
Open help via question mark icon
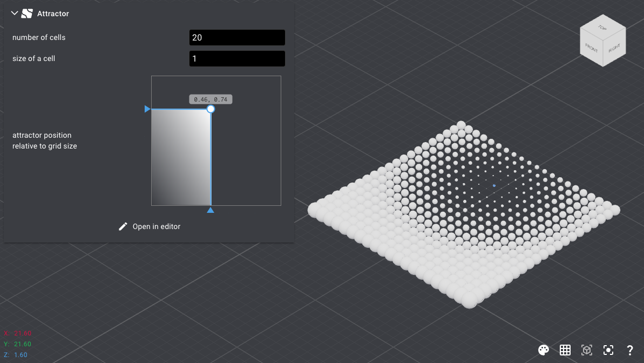629,350
